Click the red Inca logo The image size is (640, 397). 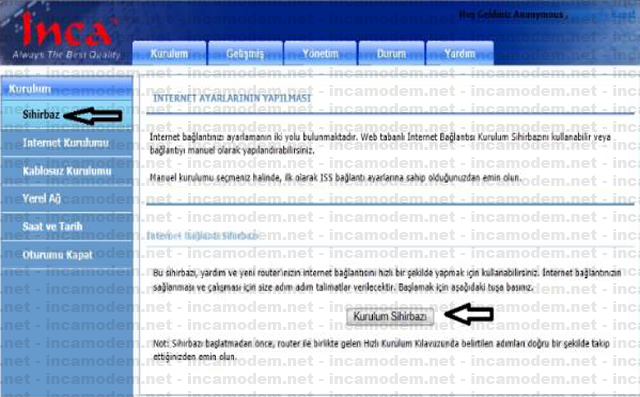(66, 29)
